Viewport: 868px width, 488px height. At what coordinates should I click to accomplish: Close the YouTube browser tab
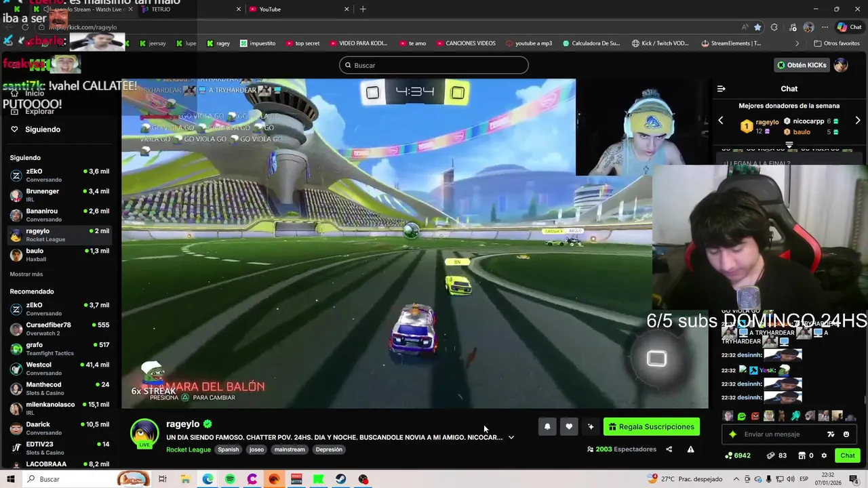click(x=347, y=9)
